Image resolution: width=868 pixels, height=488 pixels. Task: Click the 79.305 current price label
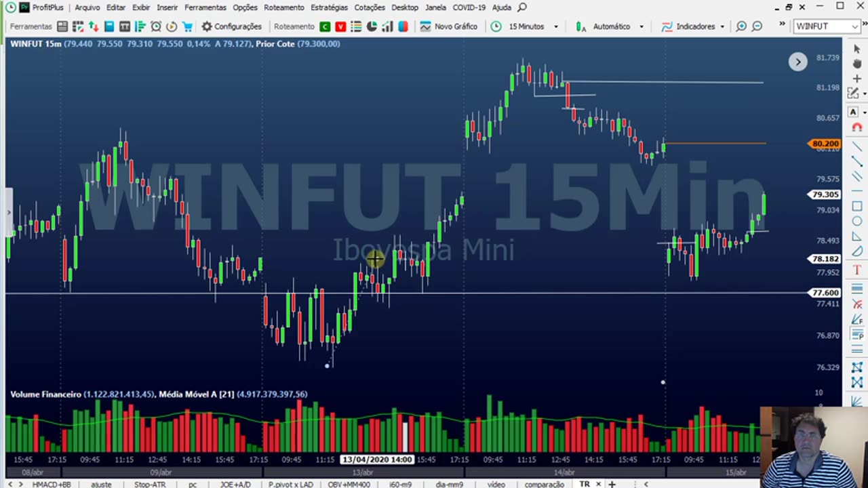pyautogui.click(x=825, y=195)
